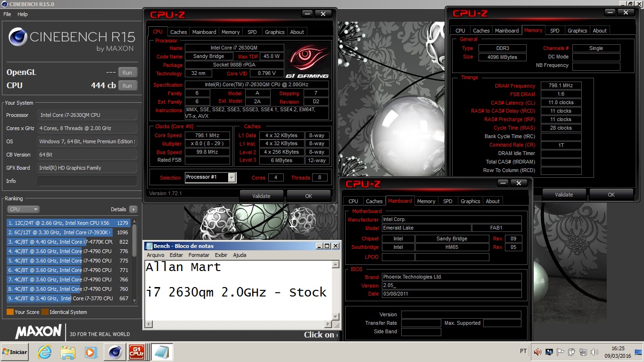Open Notepad Ajuda menu

tap(239, 255)
